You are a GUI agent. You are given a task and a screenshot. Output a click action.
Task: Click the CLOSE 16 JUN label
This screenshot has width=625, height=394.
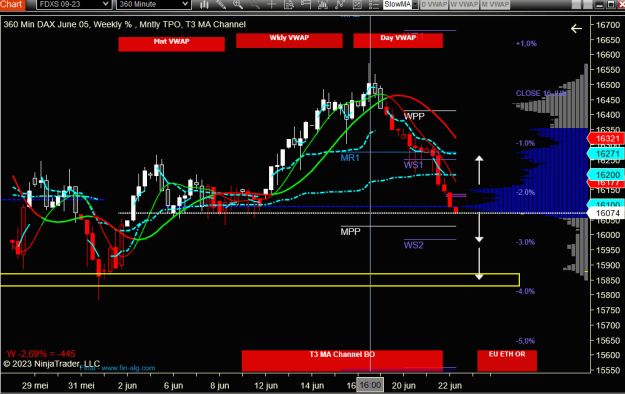click(x=541, y=93)
